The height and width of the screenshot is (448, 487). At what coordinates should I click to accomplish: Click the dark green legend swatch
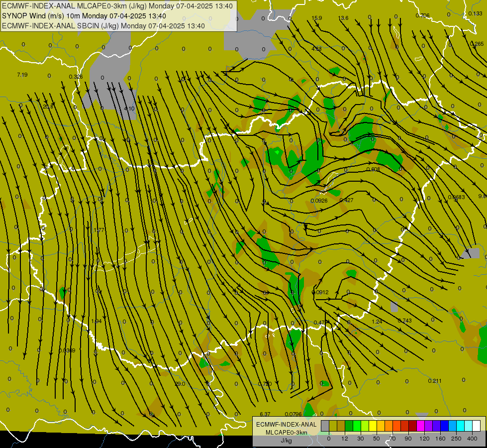[x=349, y=426]
